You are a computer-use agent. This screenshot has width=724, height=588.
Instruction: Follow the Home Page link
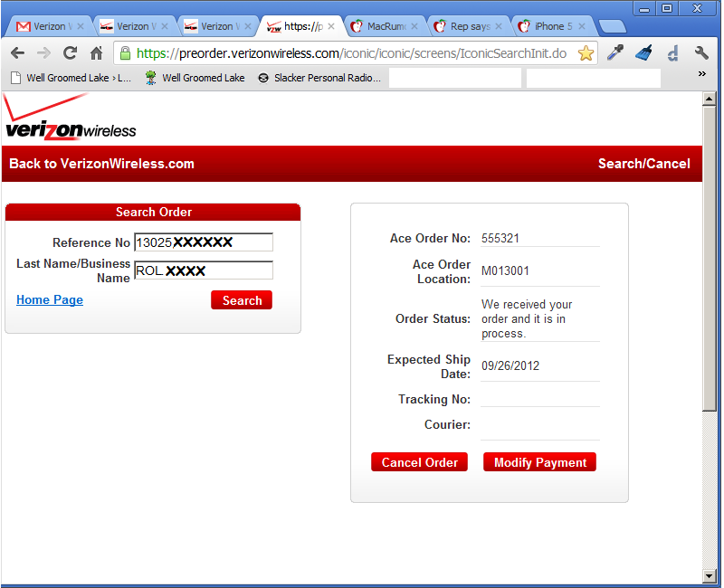[x=50, y=300]
